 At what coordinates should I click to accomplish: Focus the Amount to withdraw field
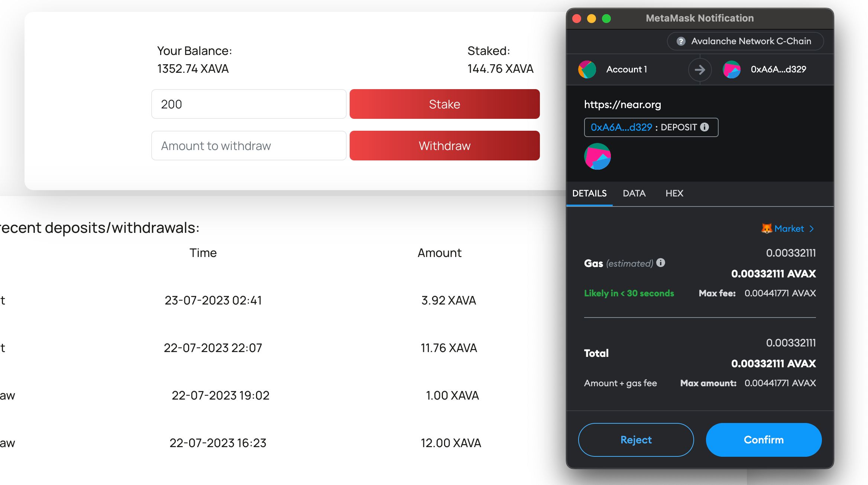[249, 146]
